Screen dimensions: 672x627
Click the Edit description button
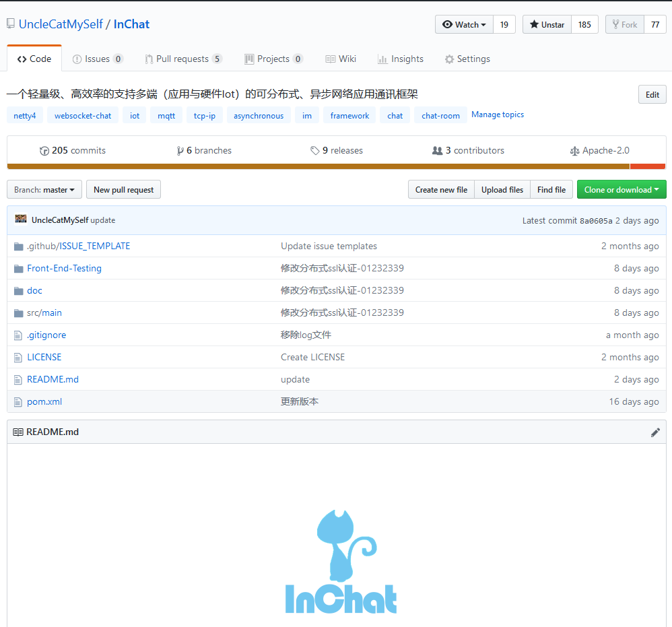(x=652, y=95)
